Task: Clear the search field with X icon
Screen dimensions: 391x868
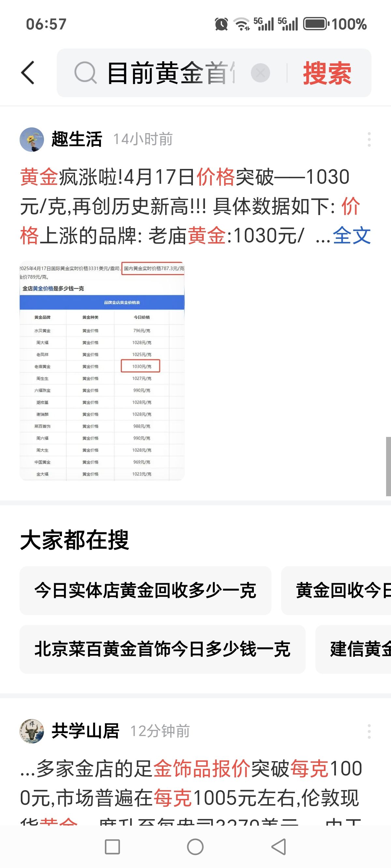Action: 260,72
